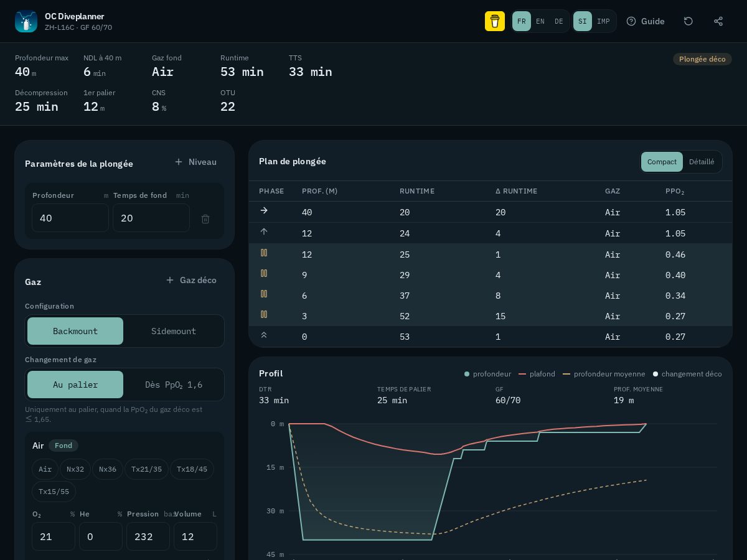This screenshot has height=560, width=747.
Task: Click the reset arrow icon in header
Action: click(688, 21)
